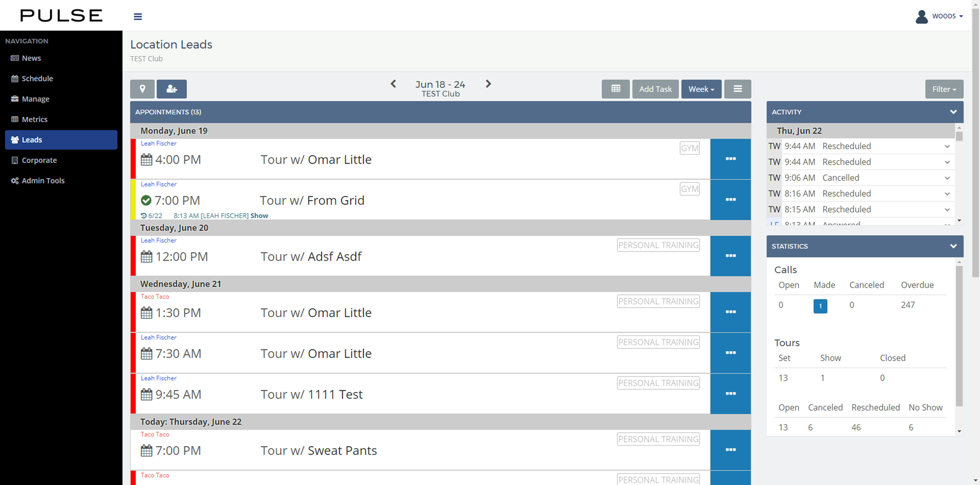
Task: Click the GYM tag on the From Grid tour
Action: pyautogui.click(x=689, y=189)
